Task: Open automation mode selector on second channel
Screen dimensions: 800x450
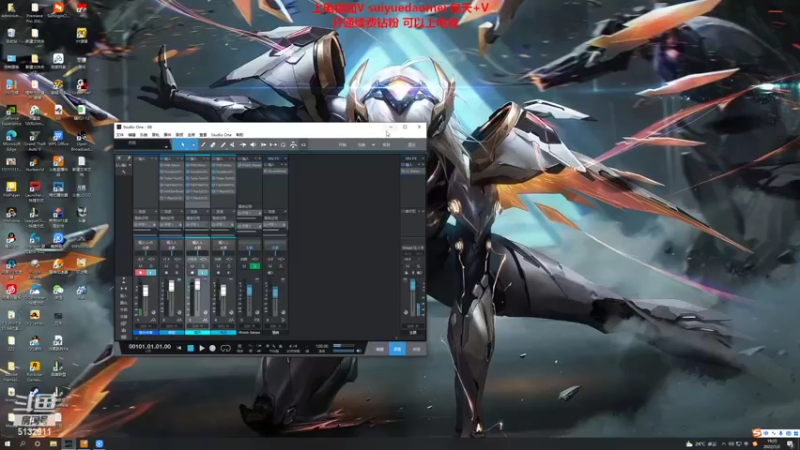Action: [x=171, y=326]
